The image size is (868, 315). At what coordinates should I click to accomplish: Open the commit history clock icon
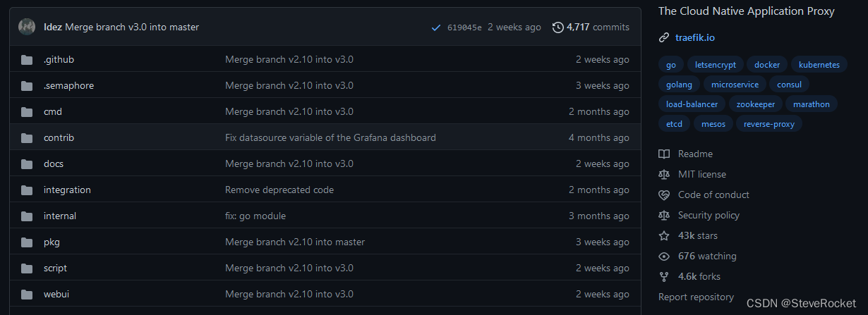point(557,27)
